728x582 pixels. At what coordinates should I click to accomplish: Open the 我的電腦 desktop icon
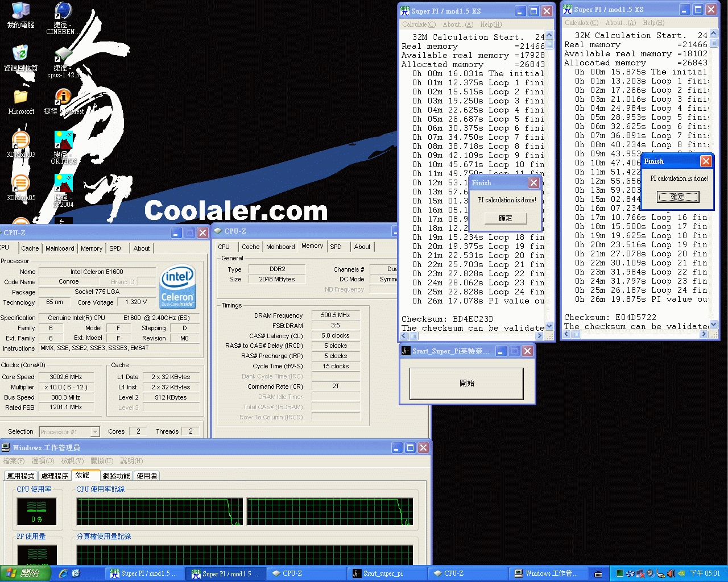coord(21,11)
